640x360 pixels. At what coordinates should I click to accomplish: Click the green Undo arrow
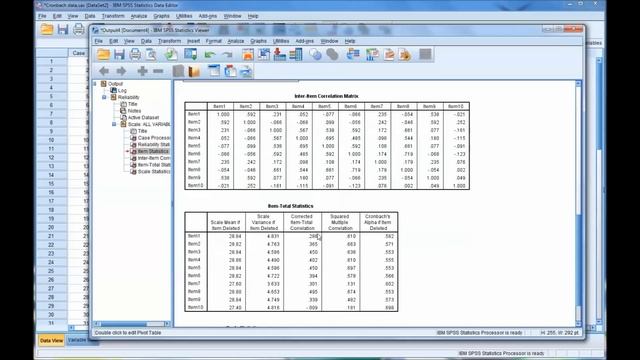pyautogui.click(x=210, y=54)
